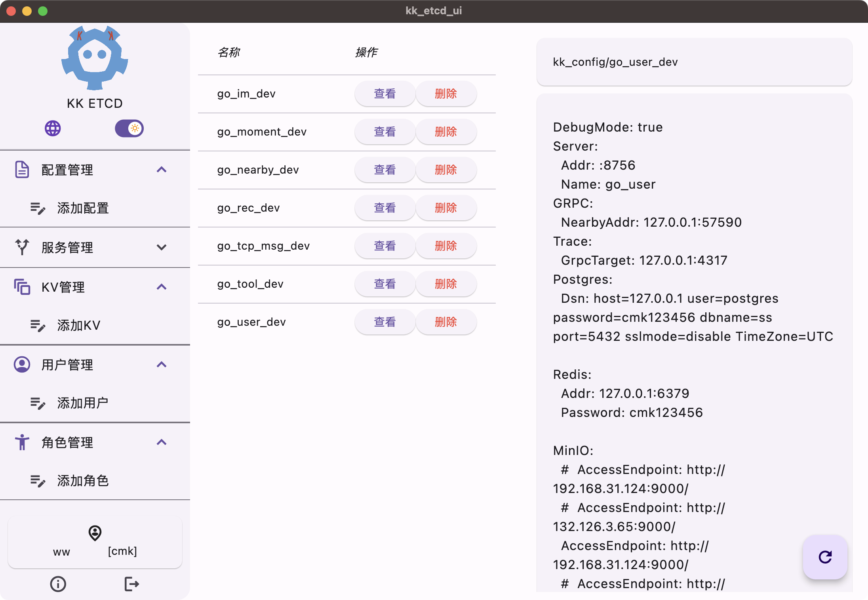Click the KK ETCD gear logo
The image size is (868, 600).
pyautogui.click(x=95, y=58)
